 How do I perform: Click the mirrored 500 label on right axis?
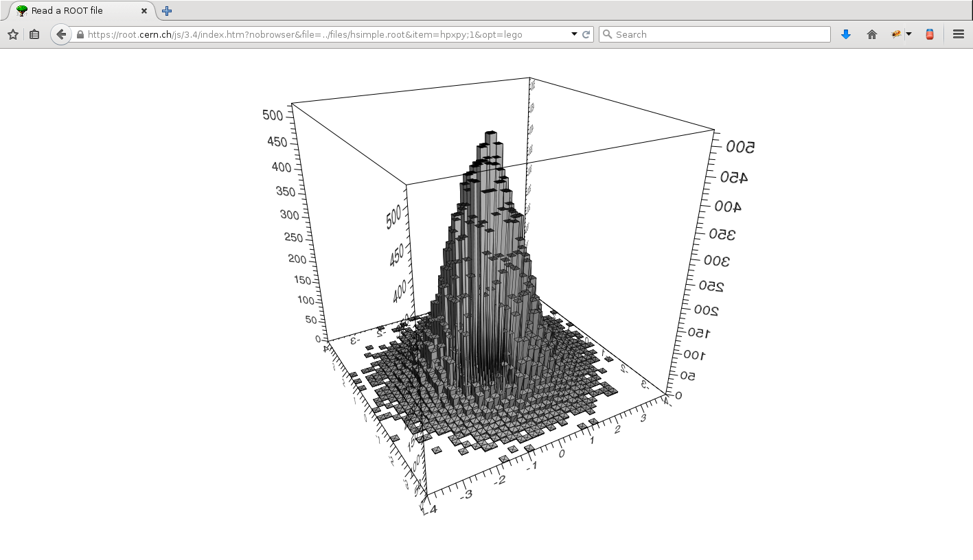click(x=740, y=147)
